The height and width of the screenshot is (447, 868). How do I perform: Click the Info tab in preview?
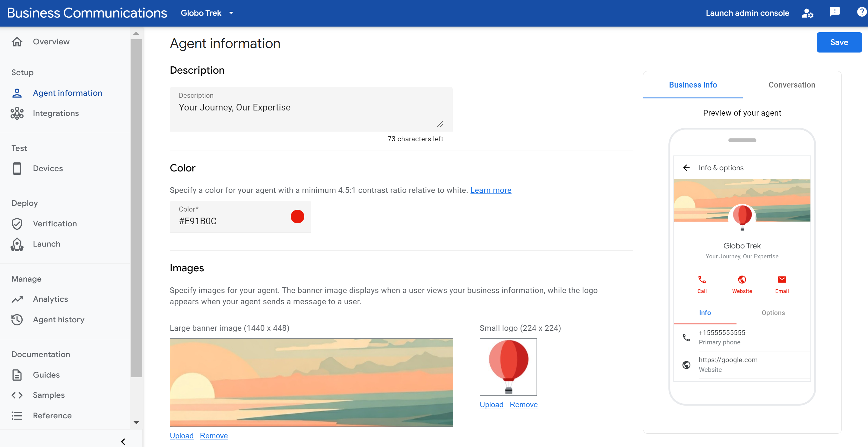click(705, 312)
